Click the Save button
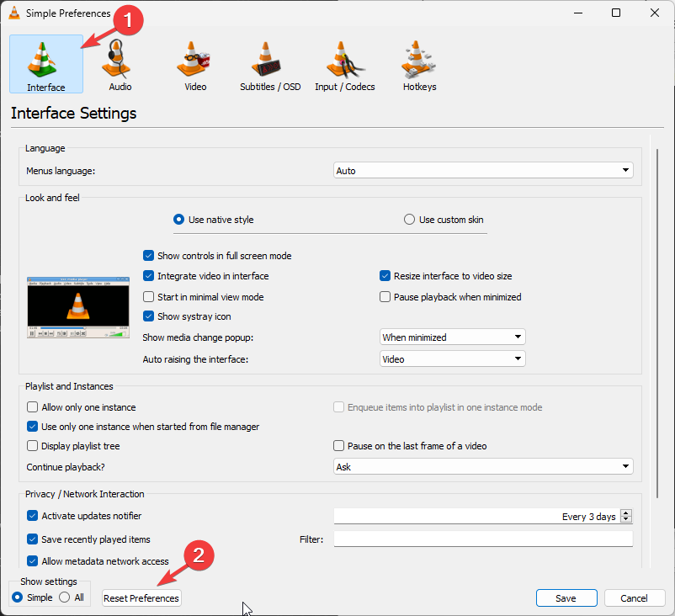The image size is (675, 616). (x=566, y=598)
